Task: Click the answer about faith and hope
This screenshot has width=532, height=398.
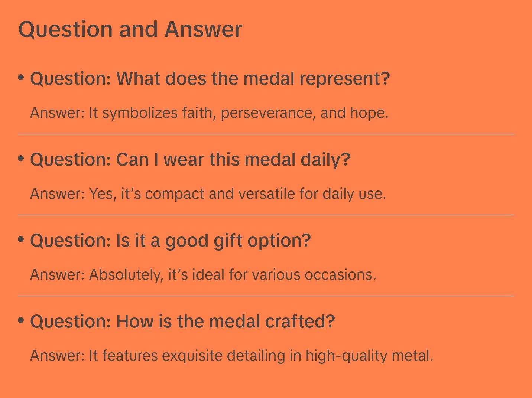Action: point(209,113)
